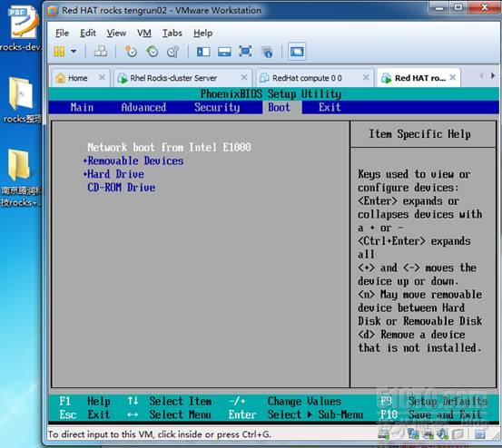This screenshot has height=448, width=502.
Task: Open the rocks-dev PDF desktop icon
Action: click(22, 28)
